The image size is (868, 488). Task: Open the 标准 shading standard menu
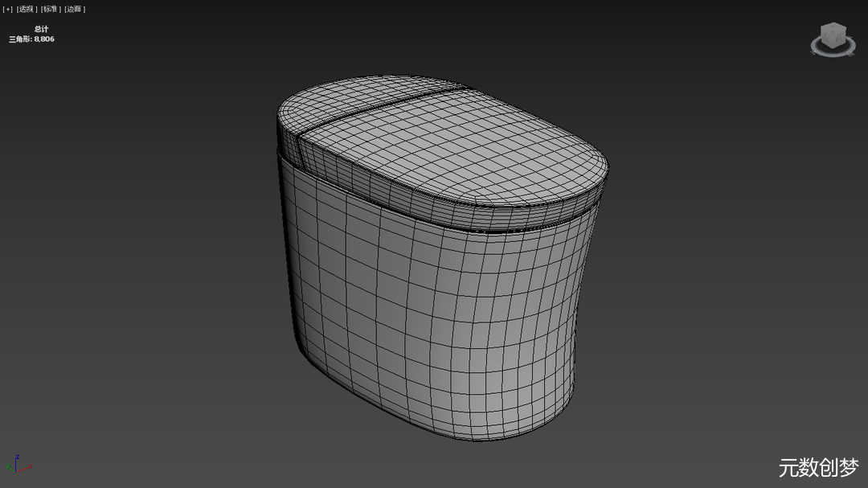point(51,9)
